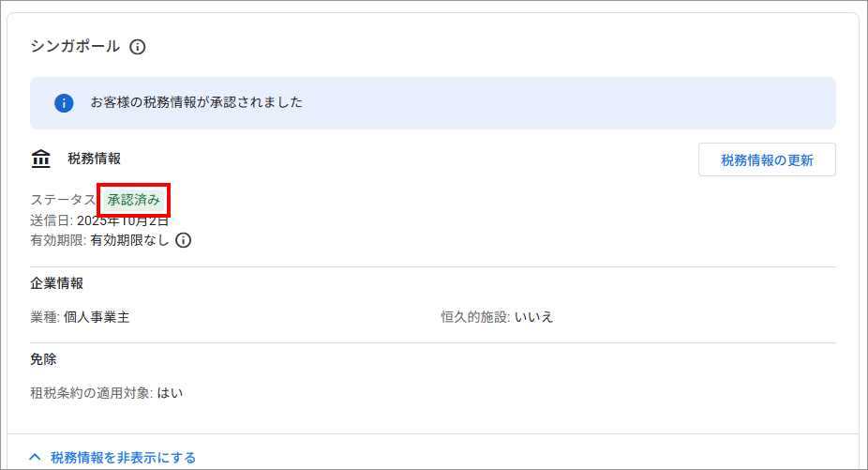Collapse the section using the chevron-up arrow
Image resolution: width=868 pixels, height=470 pixels.
[x=36, y=458]
